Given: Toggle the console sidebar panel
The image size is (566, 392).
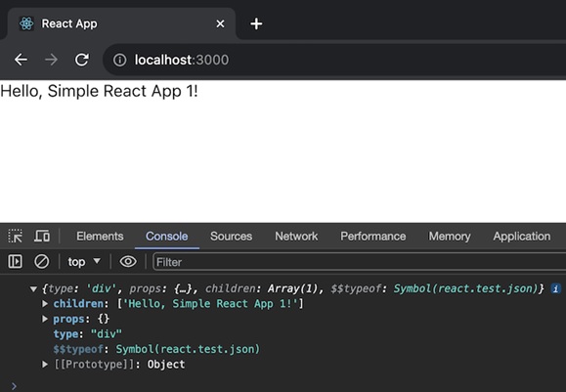Looking at the screenshot, I should [16, 261].
